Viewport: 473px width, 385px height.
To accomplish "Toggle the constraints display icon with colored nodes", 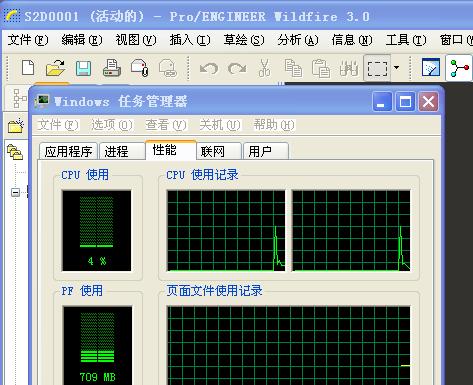I will click(459, 68).
